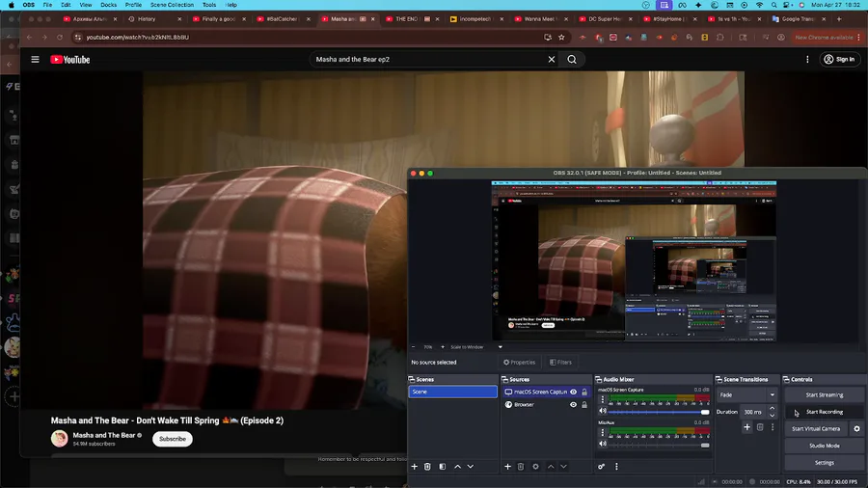Increase transition duration with up stepper
The height and width of the screenshot is (488, 868).
pyautogui.click(x=773, y=409)
